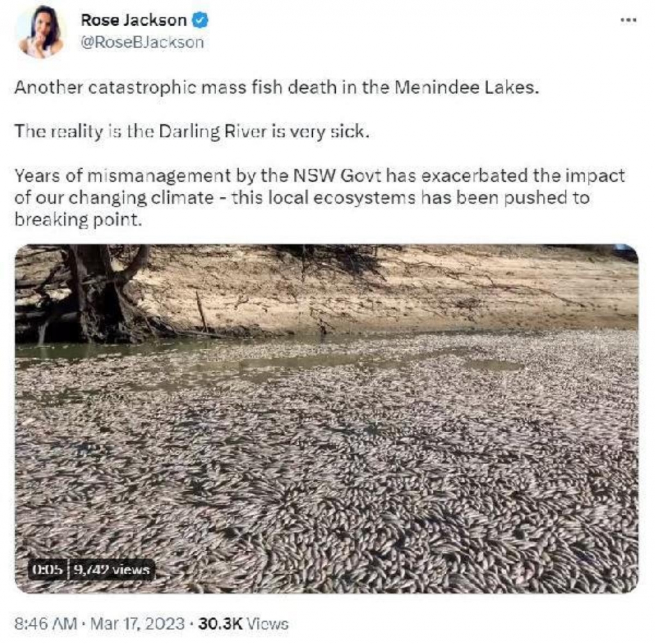This screenshot has width=655, height=644.
Task: Open the @RoseBJackson handle link
Action: tap(142, 42)
